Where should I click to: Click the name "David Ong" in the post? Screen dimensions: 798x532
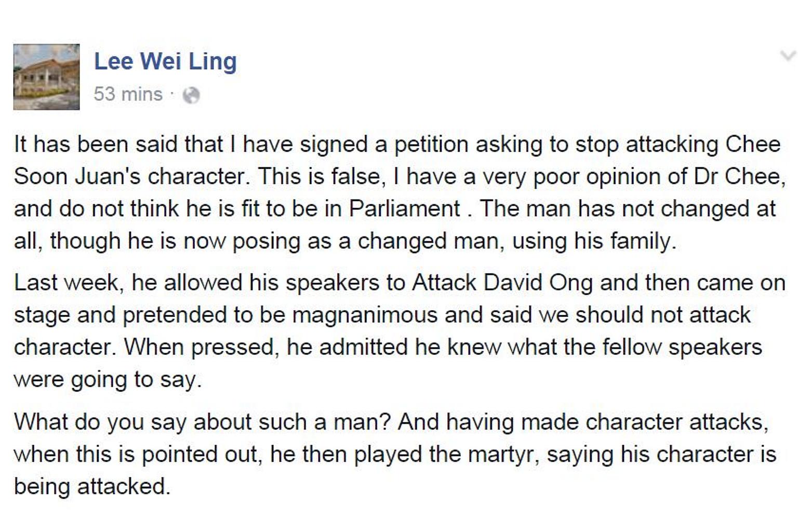click(538, 283)
